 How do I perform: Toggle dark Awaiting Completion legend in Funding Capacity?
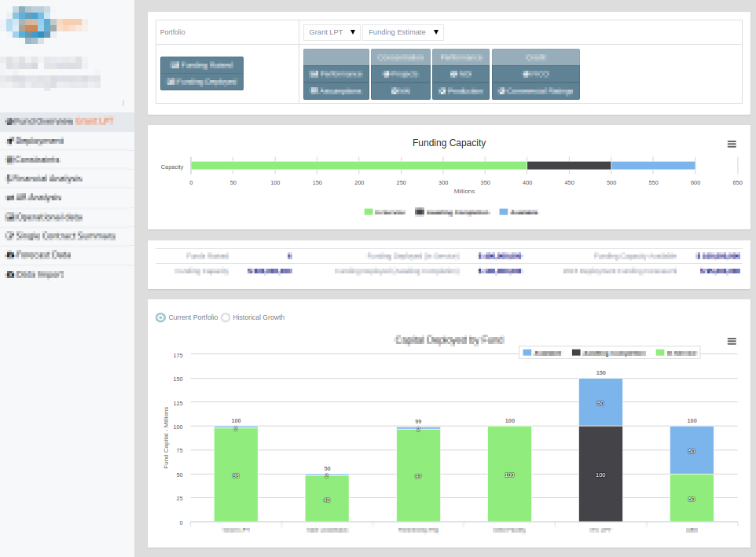coord(452,212)
